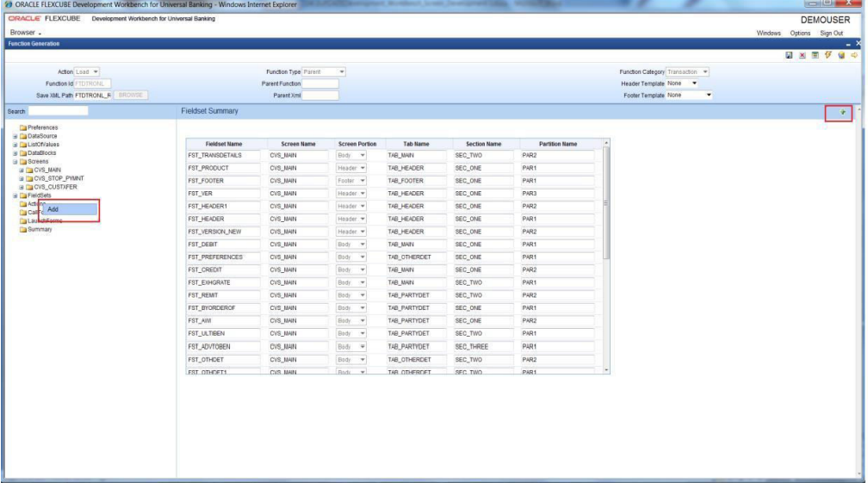Click the Tab Name column header
The image size is (868, 483).
tap(416, 144)
